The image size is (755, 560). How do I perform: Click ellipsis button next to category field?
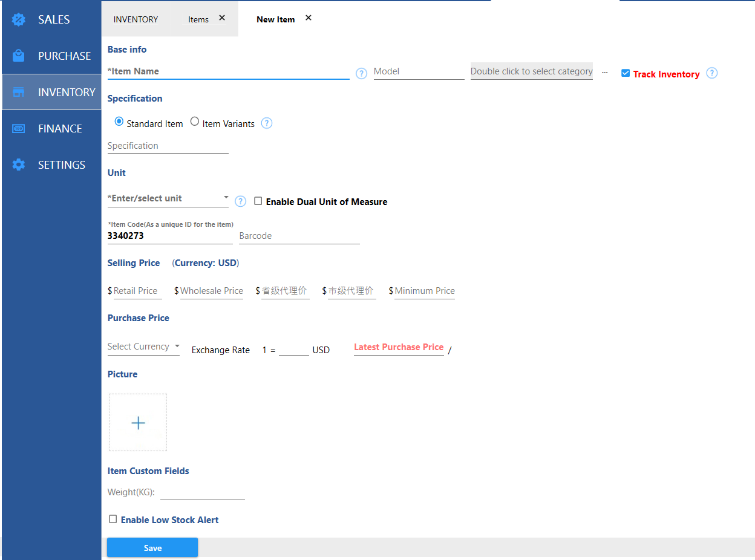coord(604,72)
